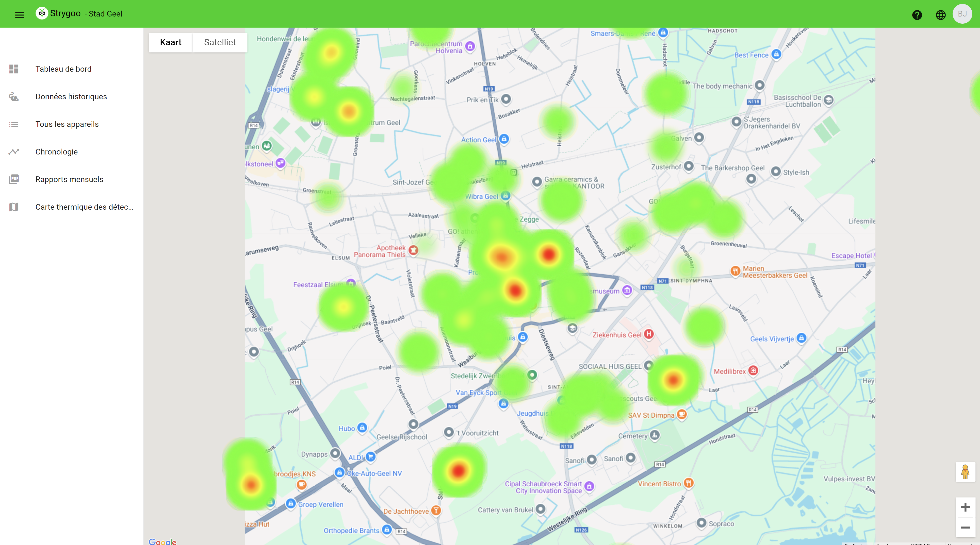Click the red heat spot near Sint-Dimpna

point(673,379)
